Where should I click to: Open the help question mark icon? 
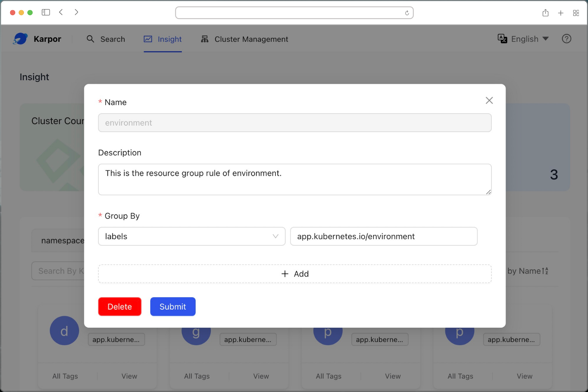[x=566, y=39]
